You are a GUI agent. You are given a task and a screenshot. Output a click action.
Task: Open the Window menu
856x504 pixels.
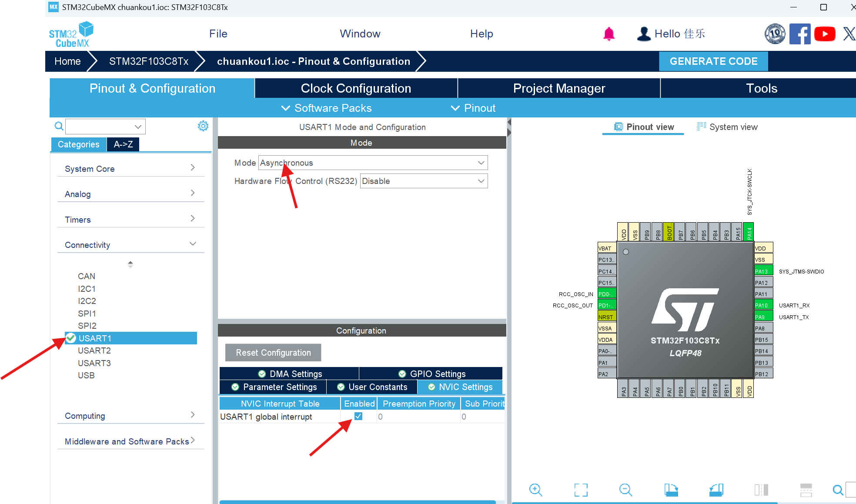point(360,34)
